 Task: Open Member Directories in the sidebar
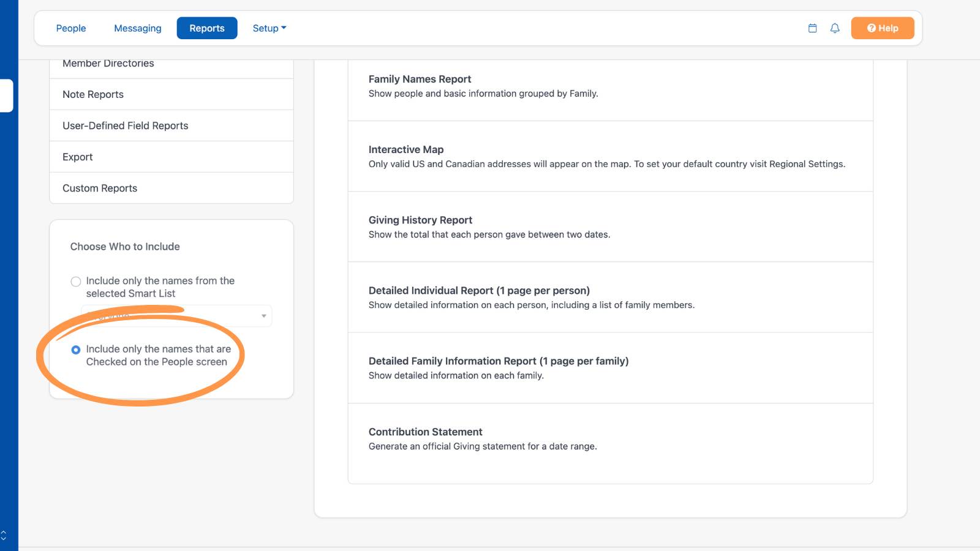[171, 66]
